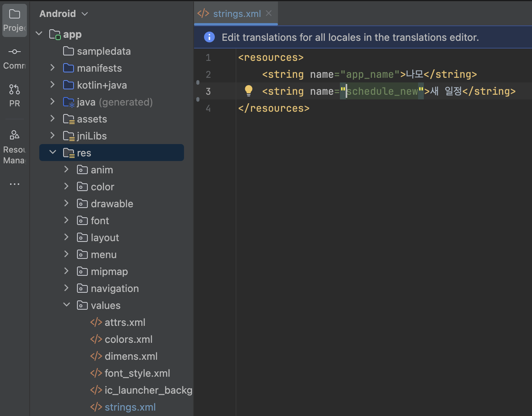Viewport: 532px width, 416px height.
Task: Open the Pull Requests tool window
Action: point(15,96)
